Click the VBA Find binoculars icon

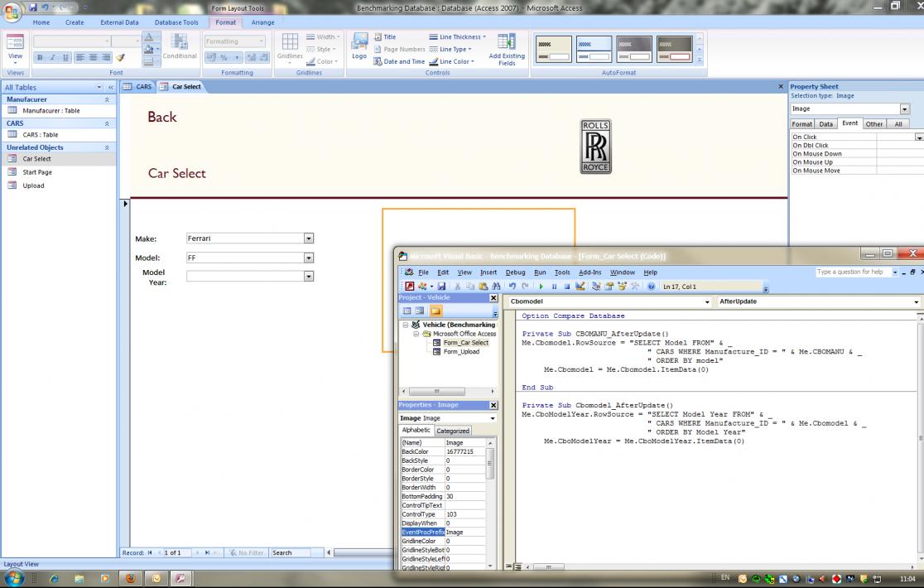[x=496, y=287]
